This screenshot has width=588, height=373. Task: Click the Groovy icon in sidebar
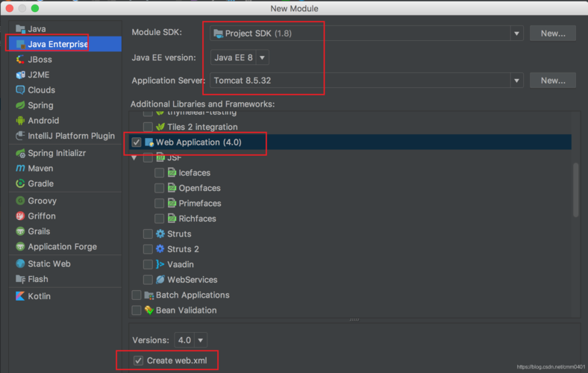21,201
